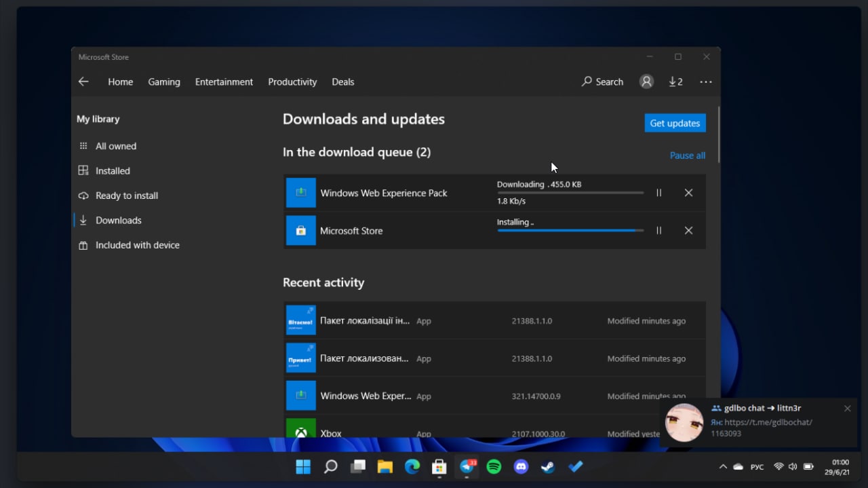Open the OneDrive cloud tray icon

[738, 467]
